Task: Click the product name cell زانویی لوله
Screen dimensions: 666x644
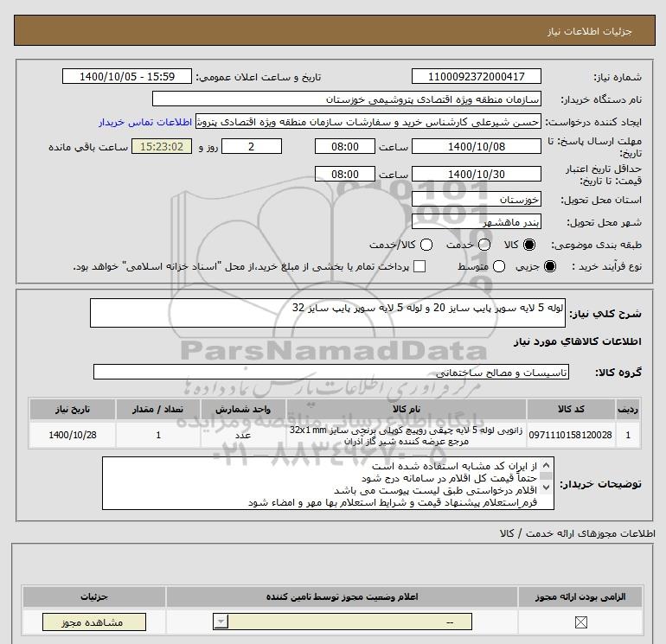Action: 407,435
